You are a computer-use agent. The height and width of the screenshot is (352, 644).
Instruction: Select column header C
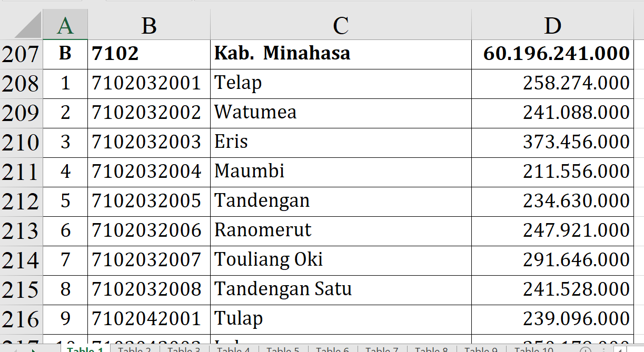340,24
